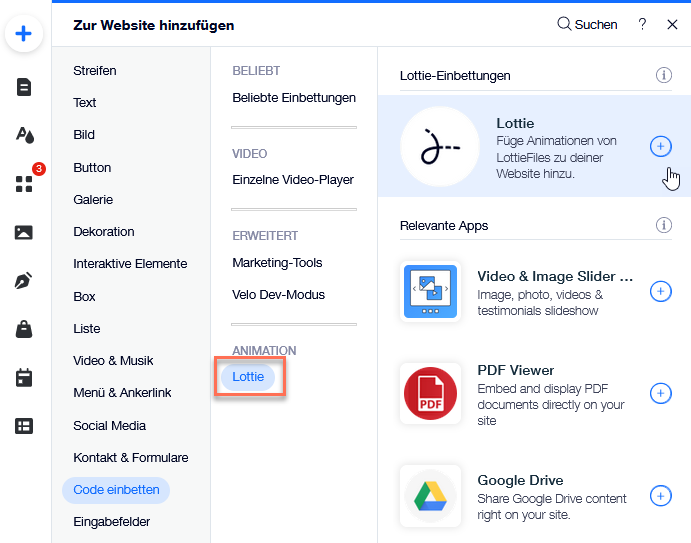Click info icon next to Relevante Apps
The height and width of the screenshot is (543, 691).
tap(664, 225)
